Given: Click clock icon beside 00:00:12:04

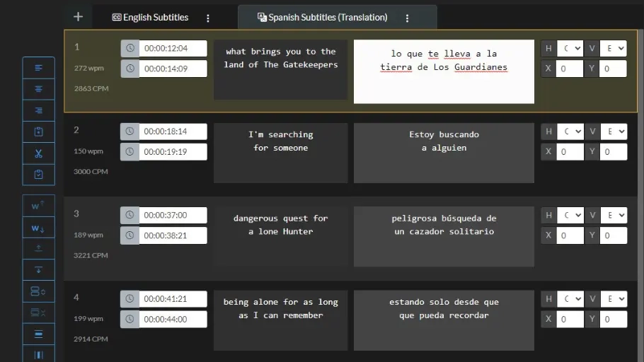Looking at the screenshot, I should coord(130,48).
